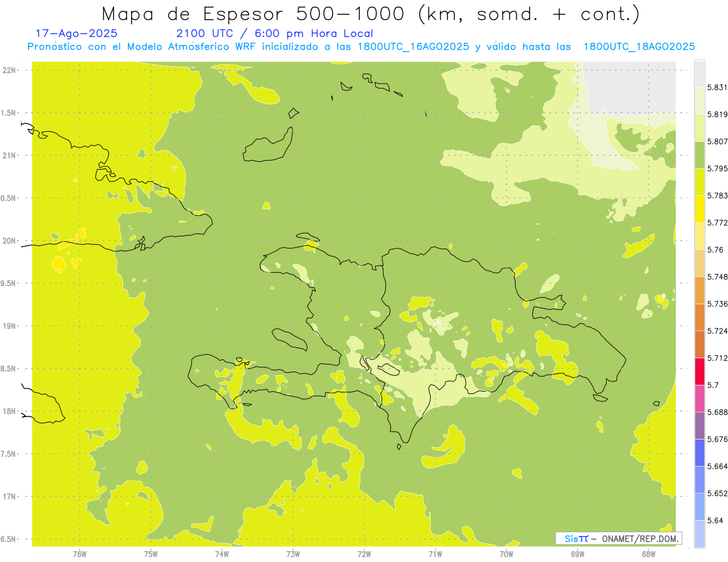Click the 18N latitude label
This screenshot has width=728, height=562.
coord(9,412)
